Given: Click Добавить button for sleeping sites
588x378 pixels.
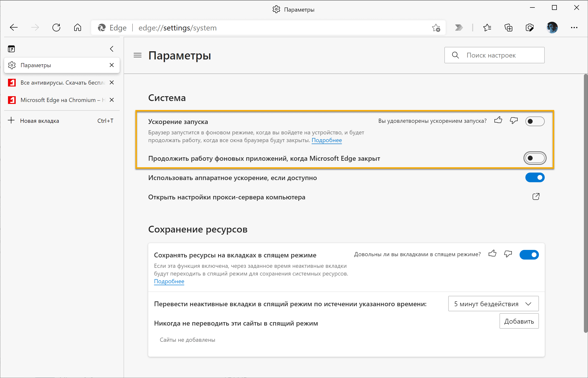Looking at the screenshot, I should 518,320.
